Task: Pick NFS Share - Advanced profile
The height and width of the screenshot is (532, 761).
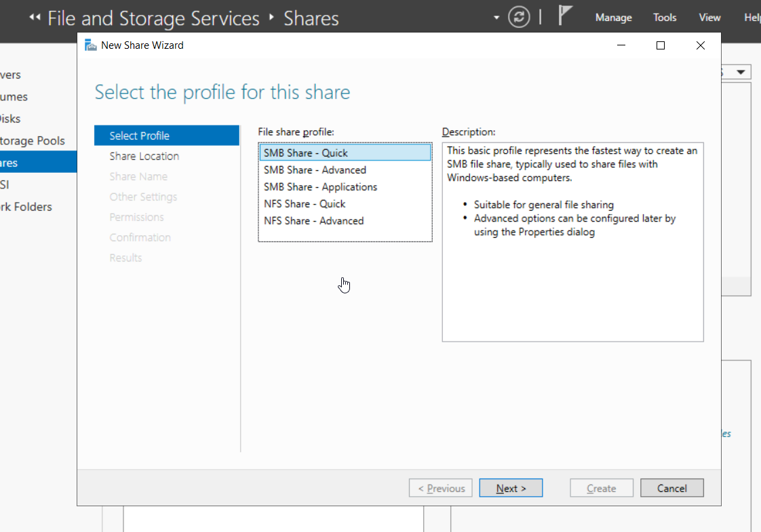Action: pos(313,221)
